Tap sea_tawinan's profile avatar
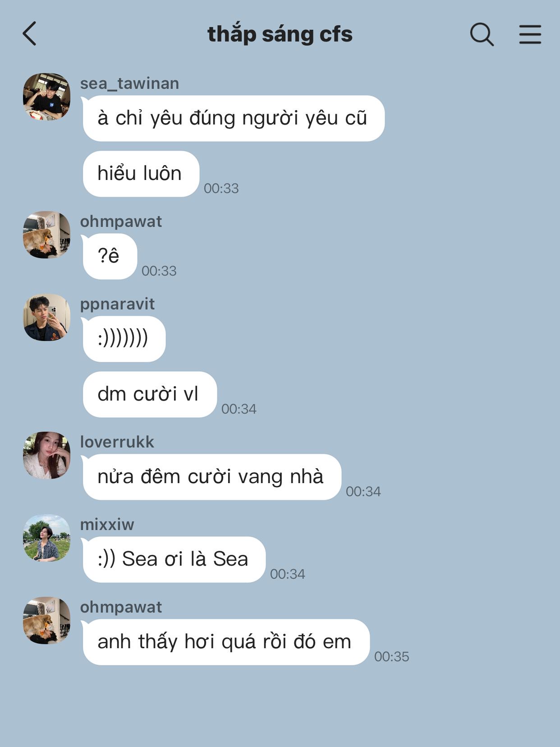560x747 pixels. tap(46, 97)
